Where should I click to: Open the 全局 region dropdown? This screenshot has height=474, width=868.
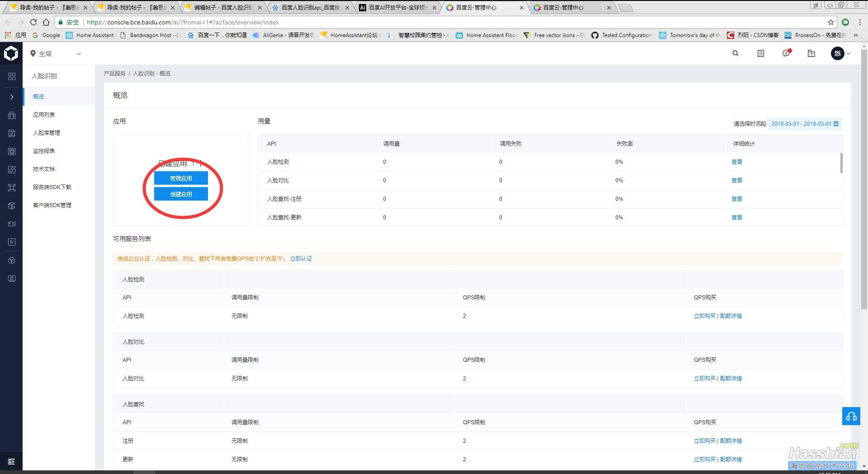56,53
